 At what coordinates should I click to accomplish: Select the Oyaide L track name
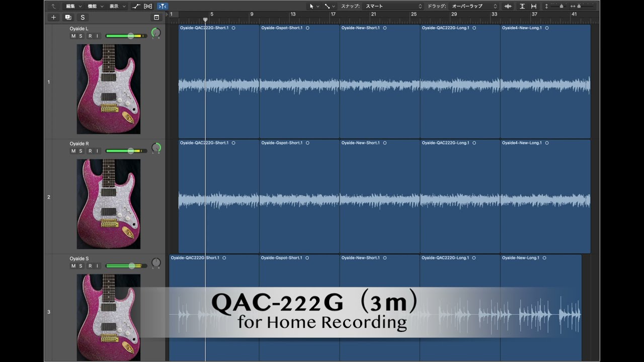79,29
